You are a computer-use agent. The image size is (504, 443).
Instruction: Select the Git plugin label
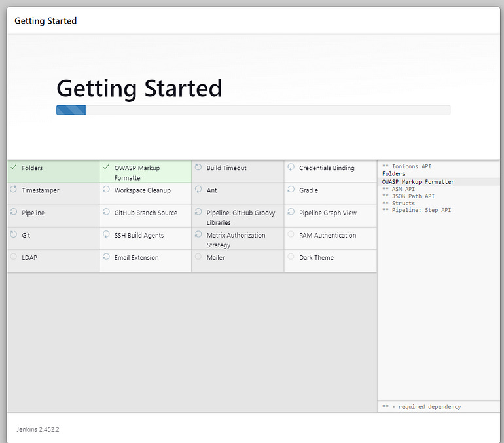click(x=26, y=235)
